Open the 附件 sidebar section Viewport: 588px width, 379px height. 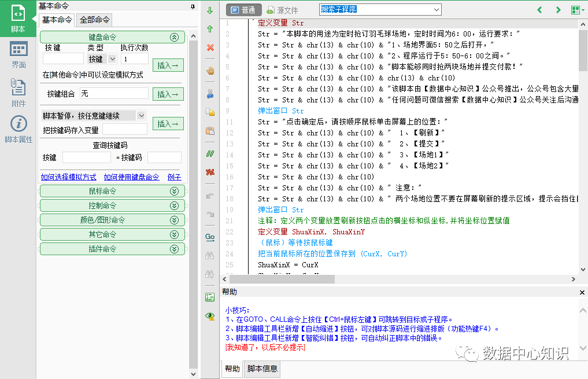coord(19,93)
